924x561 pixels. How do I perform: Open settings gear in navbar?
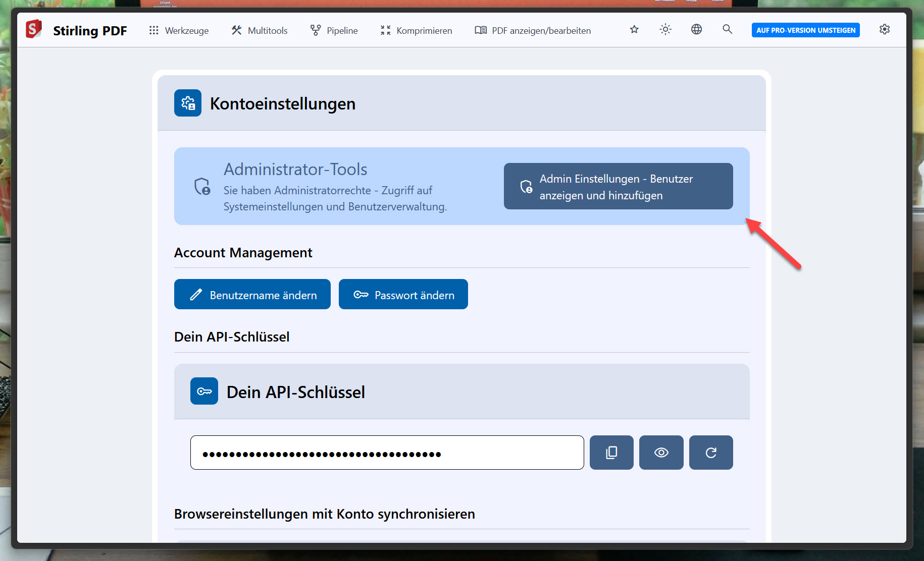pos(884,30)
